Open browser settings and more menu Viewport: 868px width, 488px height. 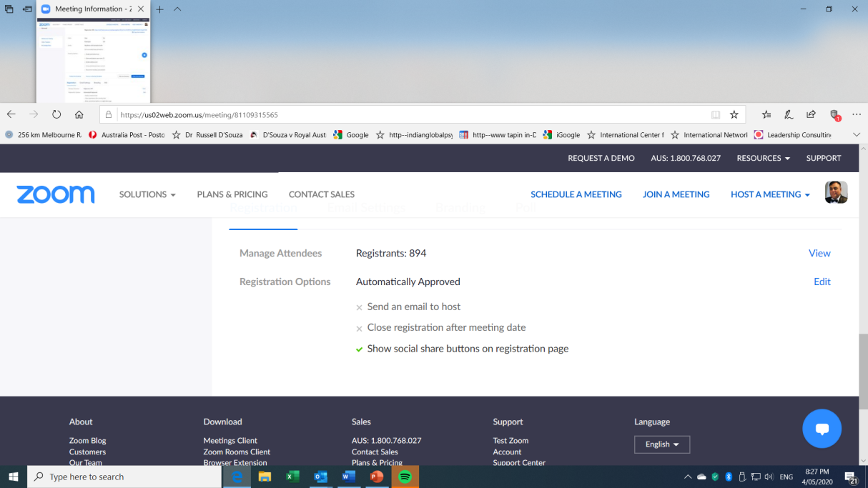[857, 114]
